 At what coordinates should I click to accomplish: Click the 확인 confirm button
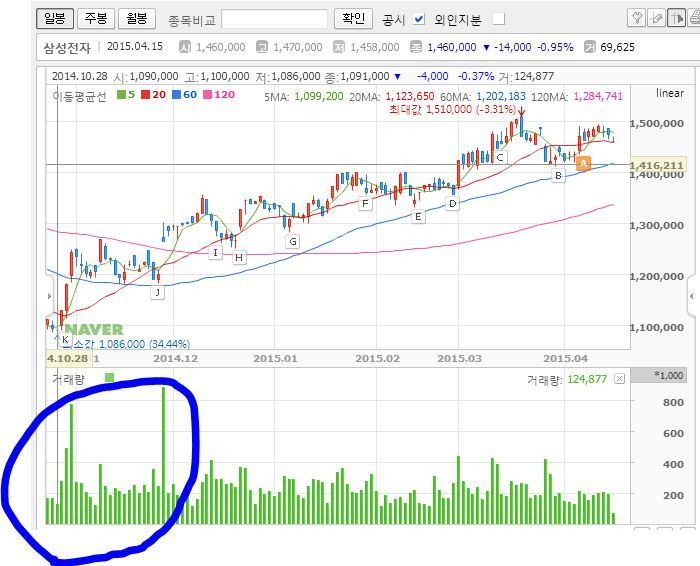(x=353, y=19)
